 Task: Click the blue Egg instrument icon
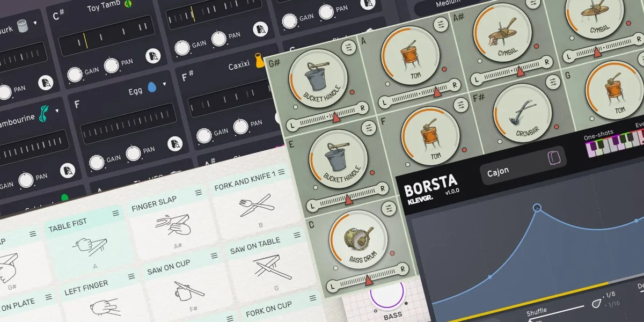[x=151, y=87]
